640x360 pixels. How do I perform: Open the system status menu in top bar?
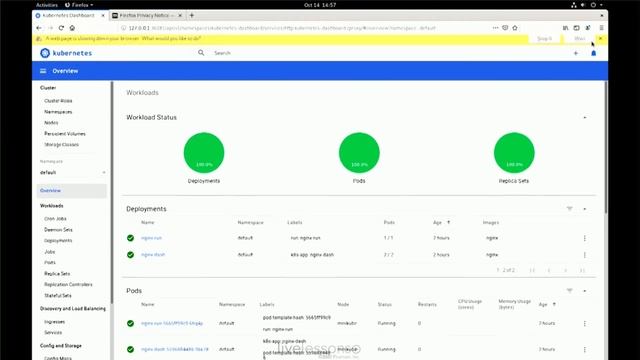coord(587,5)
